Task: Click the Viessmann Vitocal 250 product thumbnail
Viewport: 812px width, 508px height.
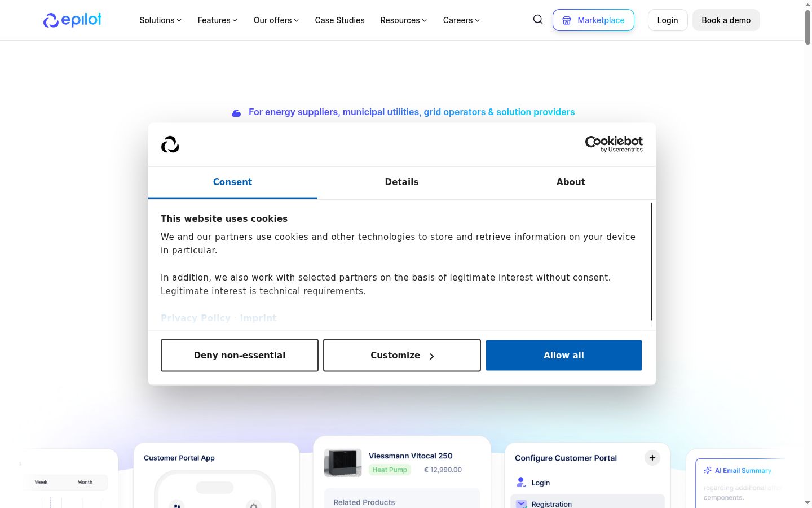Action: (x=343, y=463)
